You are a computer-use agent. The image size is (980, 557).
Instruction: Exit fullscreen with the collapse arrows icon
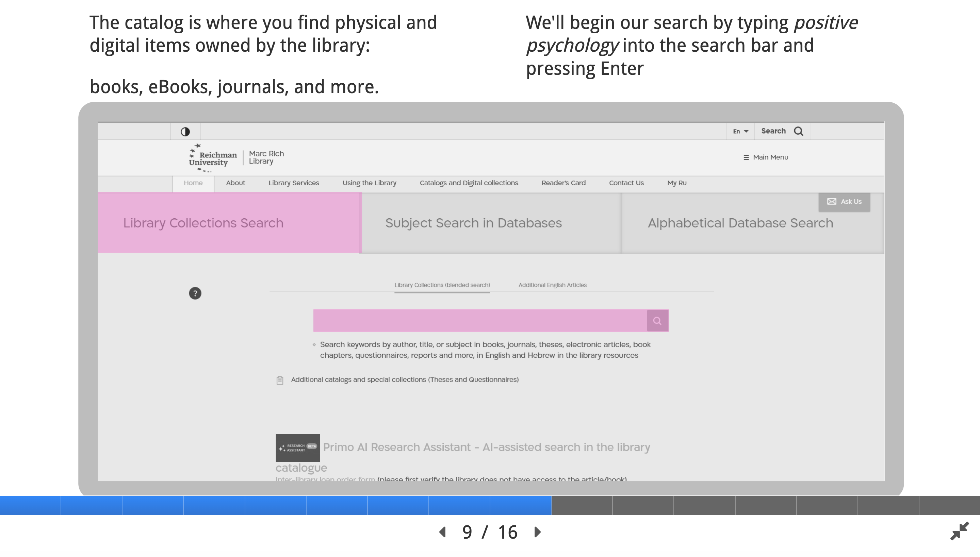pos(959,531)
